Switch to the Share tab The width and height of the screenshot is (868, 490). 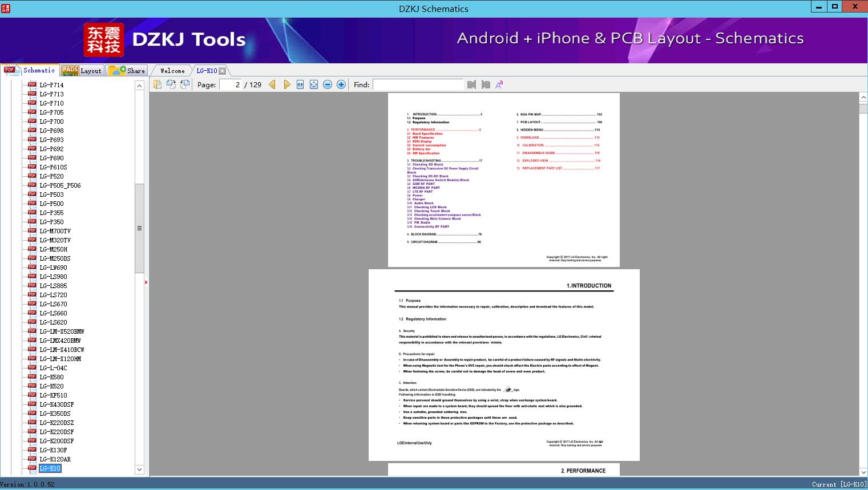tap(127, 71)
